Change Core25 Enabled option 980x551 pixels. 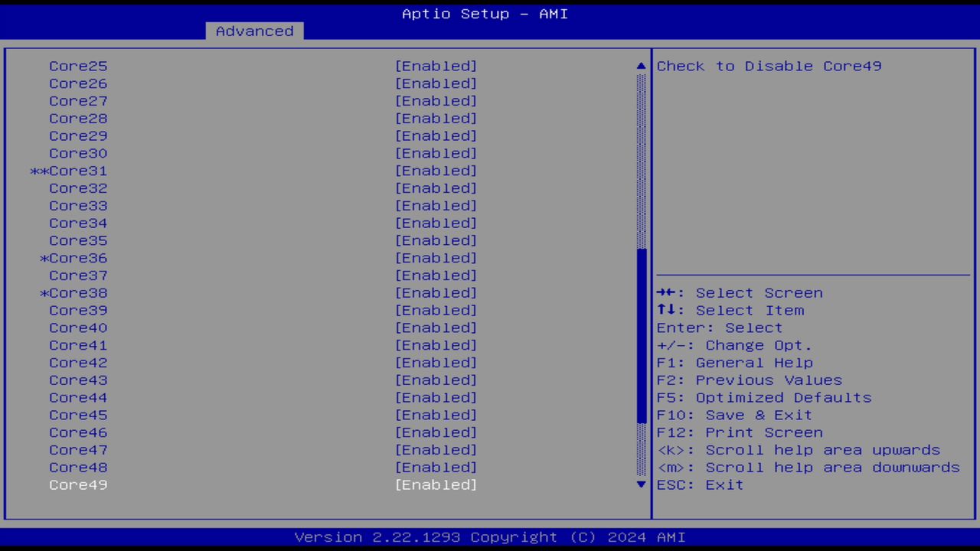436,66
